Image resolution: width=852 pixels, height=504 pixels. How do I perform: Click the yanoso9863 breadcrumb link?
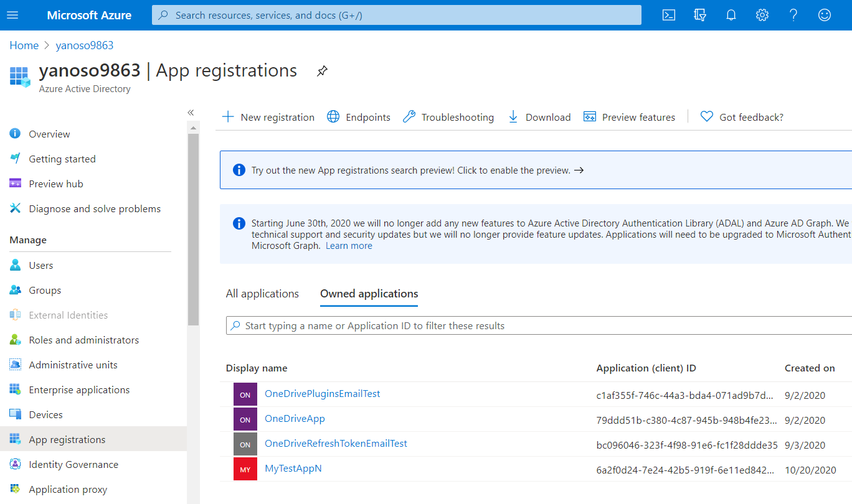click(x=85, y=45)
